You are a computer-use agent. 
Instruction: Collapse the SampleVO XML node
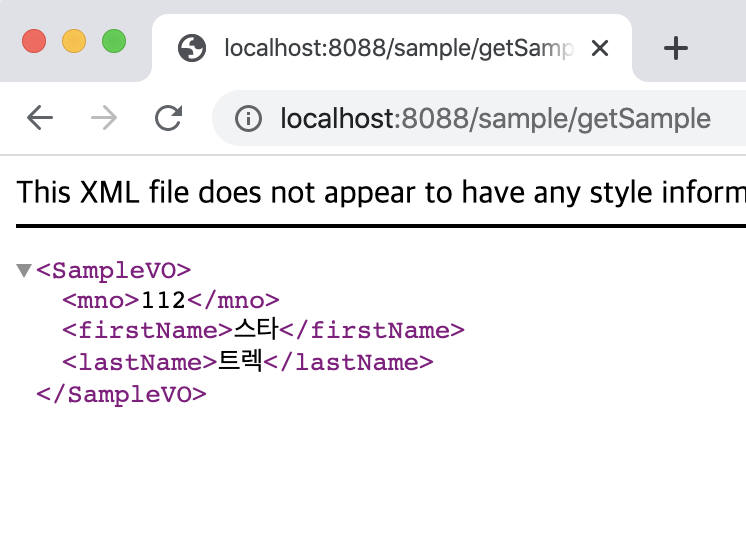tap(24, 270)
